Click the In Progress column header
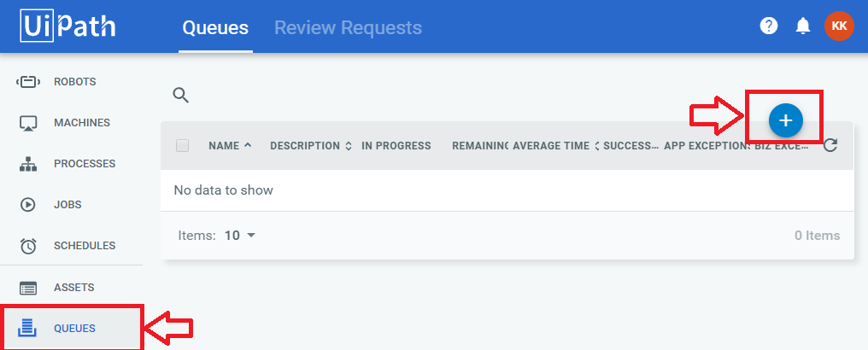Image resolution: width=868 pixels, height=350 pixels. click(396, 146)
